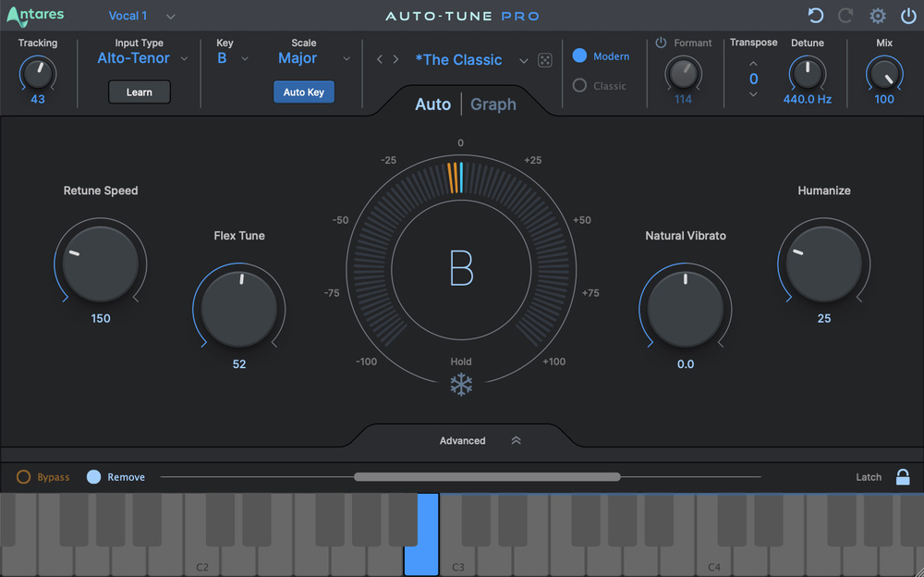Open the Input Type Alto-Tenor dropdown

[142, 58]
